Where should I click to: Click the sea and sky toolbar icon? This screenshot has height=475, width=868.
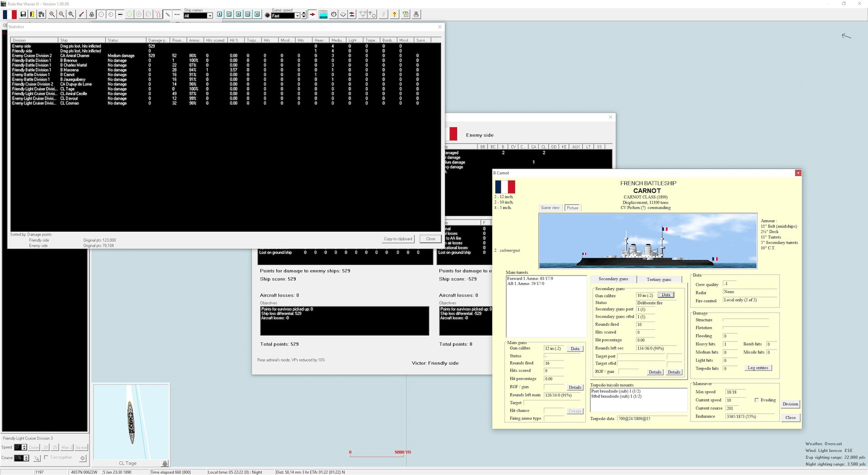pyautogui.click(x=323, y=14)
